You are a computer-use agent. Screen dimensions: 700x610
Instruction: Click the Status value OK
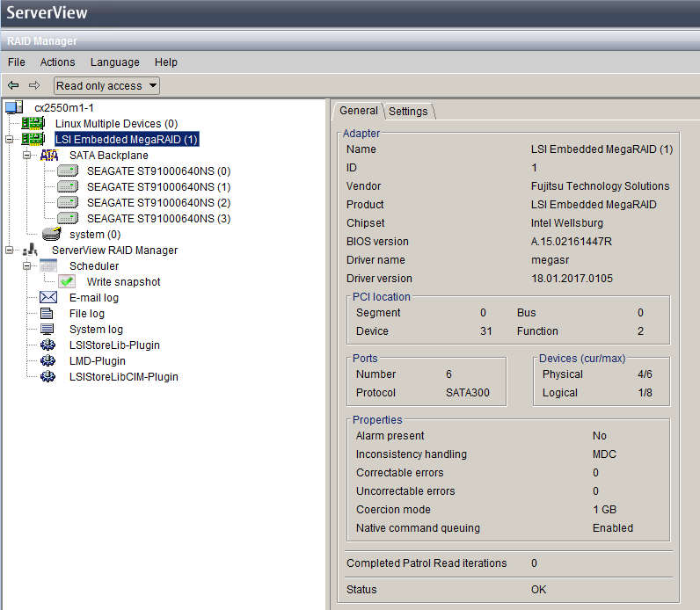(538, 590)
